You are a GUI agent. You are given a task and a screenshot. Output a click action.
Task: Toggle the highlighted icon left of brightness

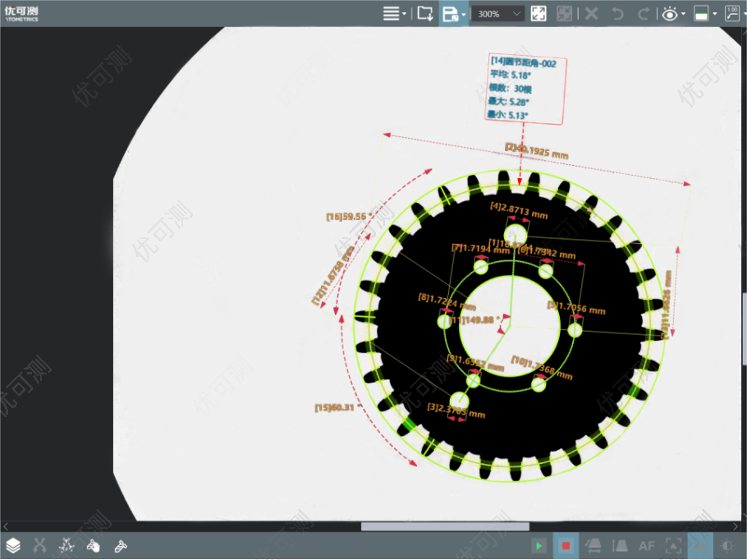pyautogui.click(x=700, y=546)
